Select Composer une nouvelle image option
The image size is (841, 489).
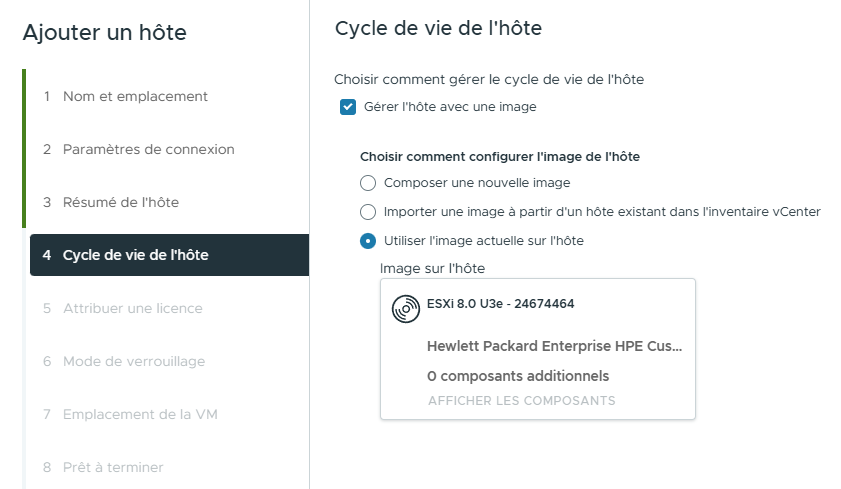point(368,183)
